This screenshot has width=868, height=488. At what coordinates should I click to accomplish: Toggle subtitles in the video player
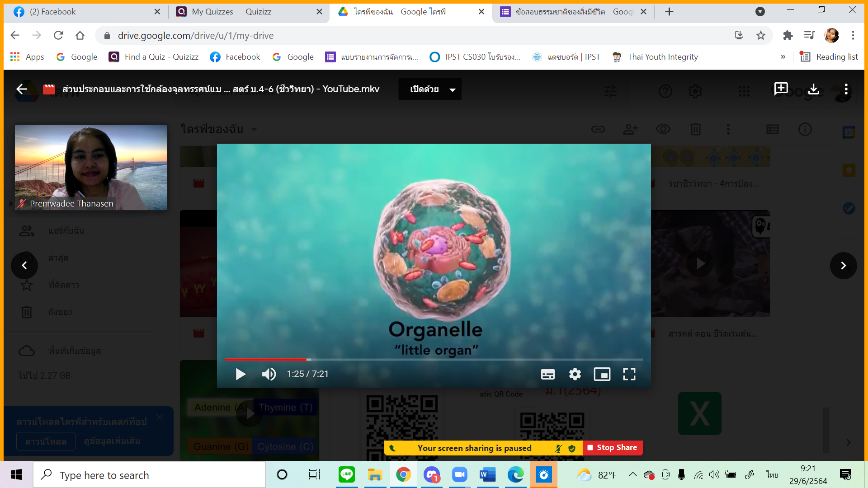548,374
